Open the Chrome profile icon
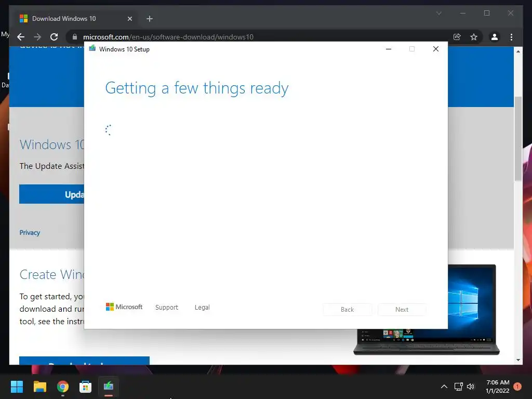The width and height of the screenshot is (532, 399). click(495, 37)
